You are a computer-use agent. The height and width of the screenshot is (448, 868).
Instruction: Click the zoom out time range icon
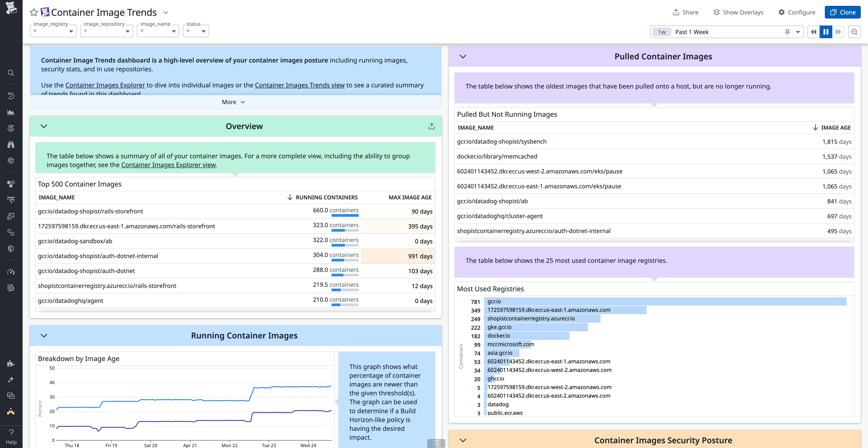[854, 32]
